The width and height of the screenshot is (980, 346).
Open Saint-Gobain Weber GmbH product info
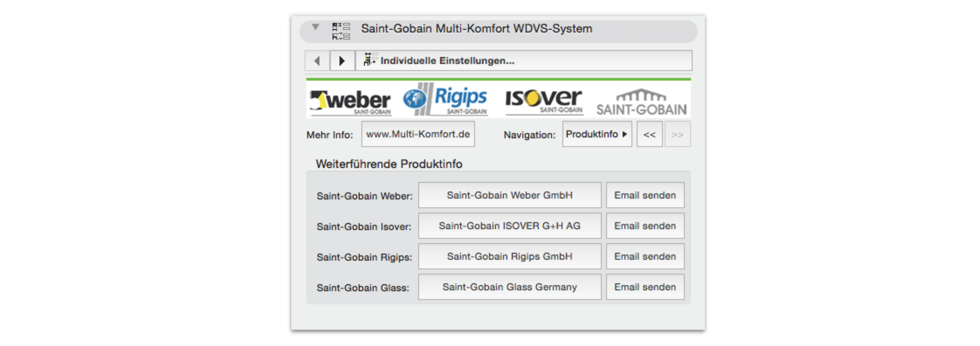tap(509, 195)
